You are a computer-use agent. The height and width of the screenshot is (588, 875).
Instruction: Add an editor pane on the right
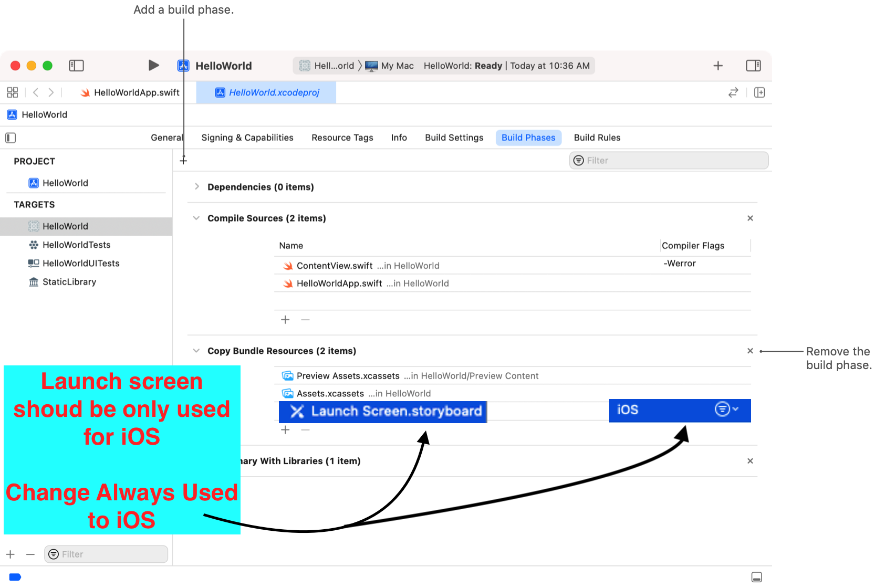759,92
